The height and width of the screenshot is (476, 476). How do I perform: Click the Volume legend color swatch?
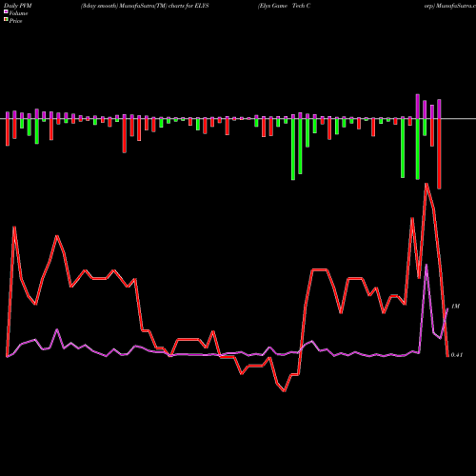(6, 11)
